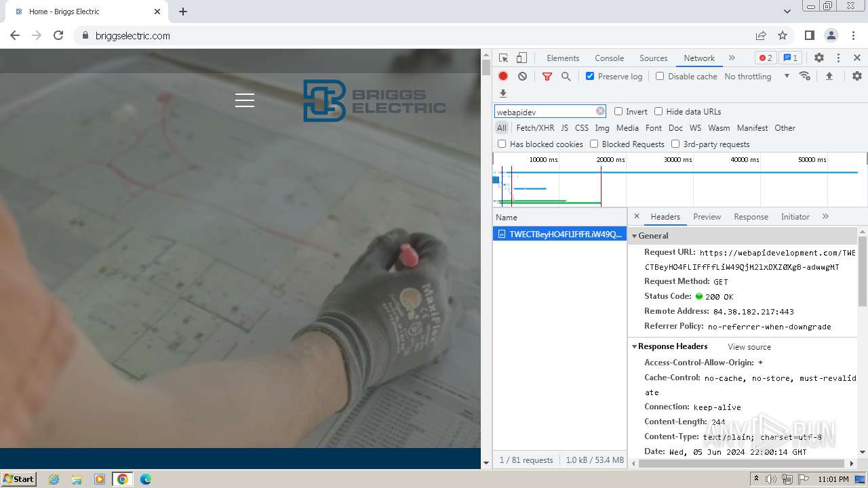Switch to the Elements panel
The image size is (868, 488).
563,58
